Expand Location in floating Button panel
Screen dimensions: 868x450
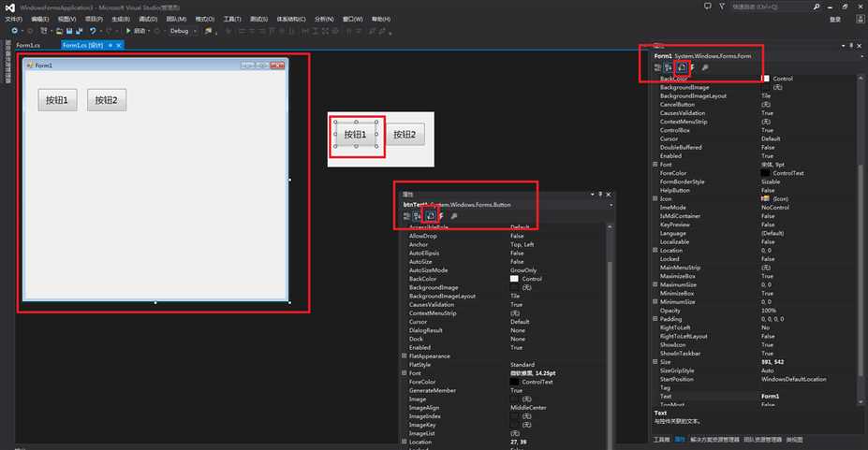point(405,442)
